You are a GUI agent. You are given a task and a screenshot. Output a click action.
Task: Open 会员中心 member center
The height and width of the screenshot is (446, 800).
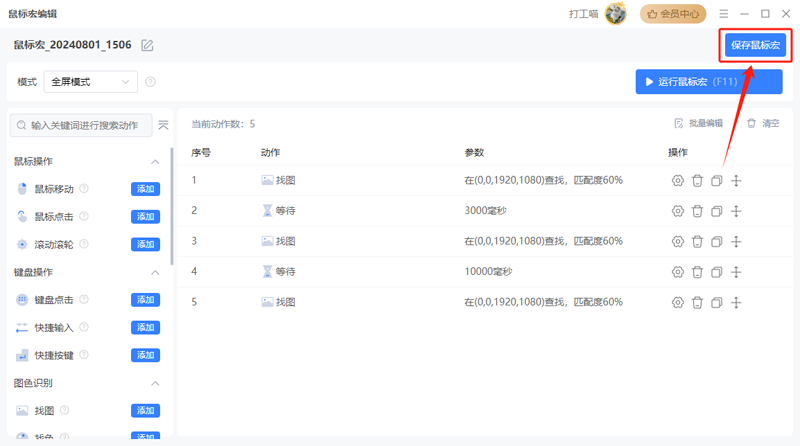(x=673, y=14)
